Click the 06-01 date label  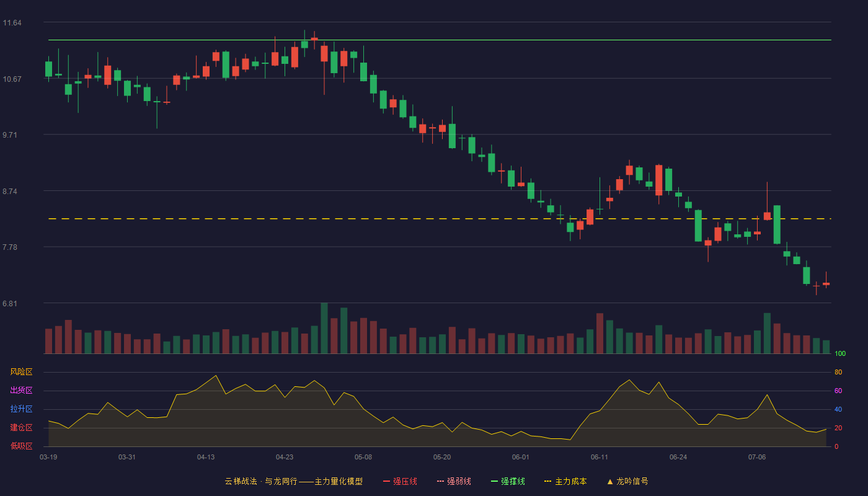pyautogui.click(x=521, y=457)
